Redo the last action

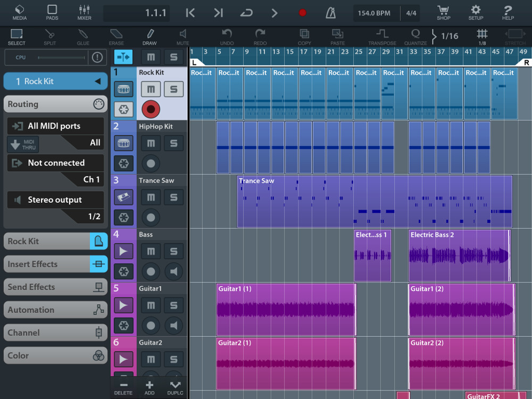(x=260, y=37)
